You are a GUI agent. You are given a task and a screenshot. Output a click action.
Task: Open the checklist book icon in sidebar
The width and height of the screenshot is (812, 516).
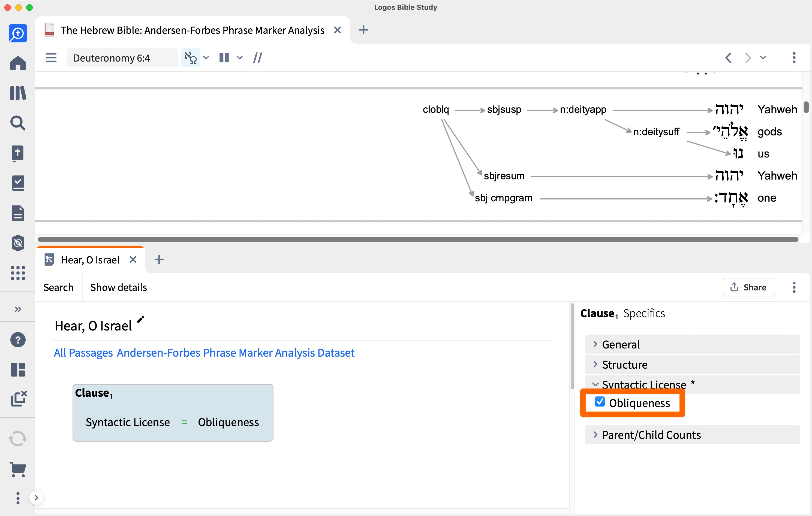[x=18, y=183]
